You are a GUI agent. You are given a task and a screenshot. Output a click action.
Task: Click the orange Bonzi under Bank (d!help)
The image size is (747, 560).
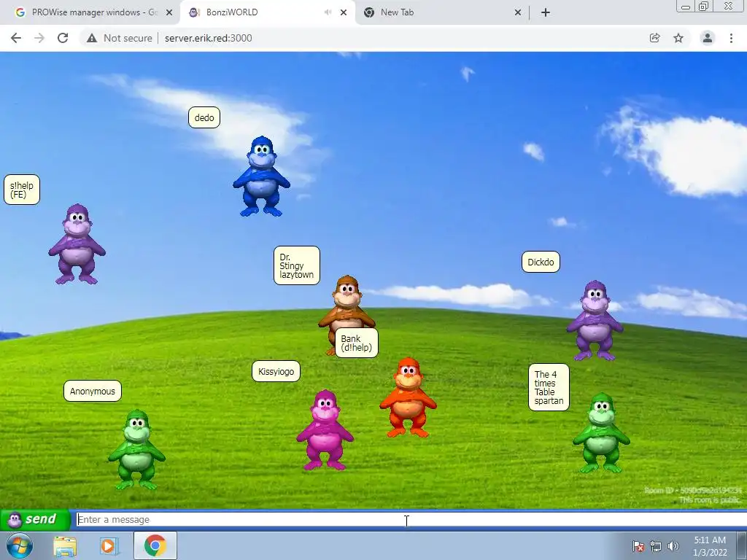pyautogui.click(x=408, y=397)
